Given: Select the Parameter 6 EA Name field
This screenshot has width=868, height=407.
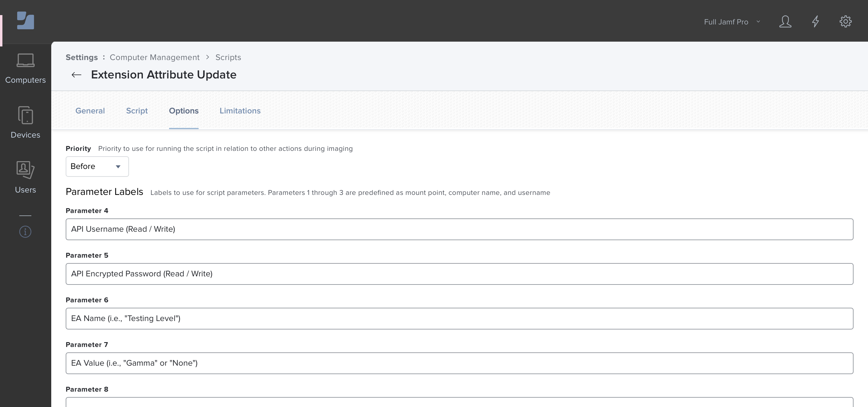Looking at the screenshot, I should click(x=459, y=318).
